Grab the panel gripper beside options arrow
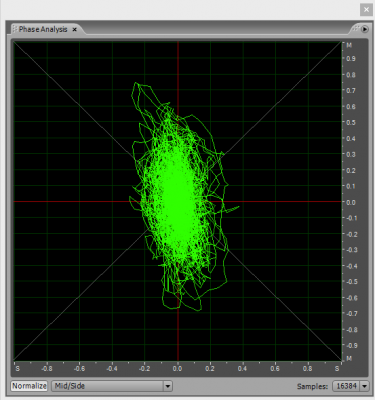This screenshot has width=375, height=400. tap(356, 29)
